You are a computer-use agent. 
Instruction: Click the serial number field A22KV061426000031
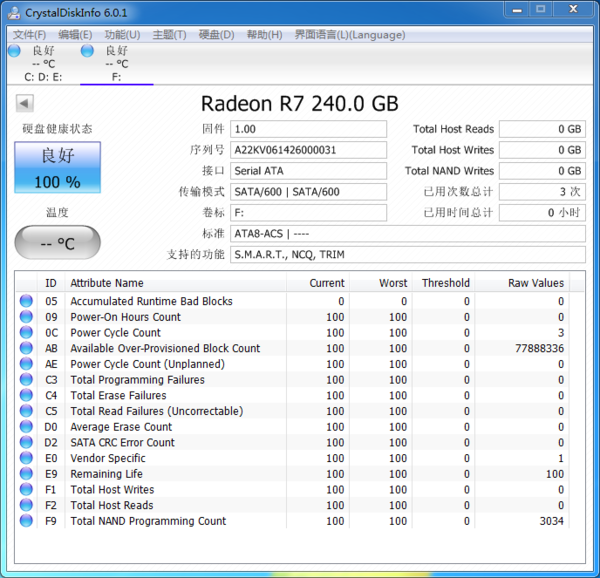coord(308,150)
